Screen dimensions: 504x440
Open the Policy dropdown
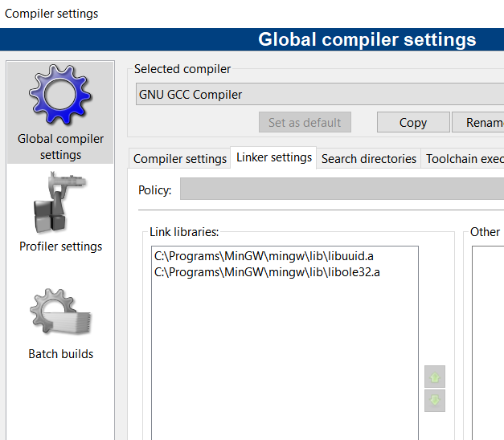[x=342, y=189]
